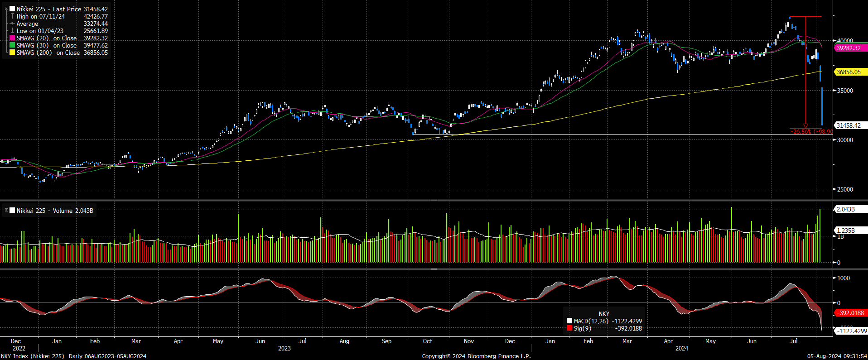
Task: Click the last price value 31458.42 in legend
Action: coord(96,9)
